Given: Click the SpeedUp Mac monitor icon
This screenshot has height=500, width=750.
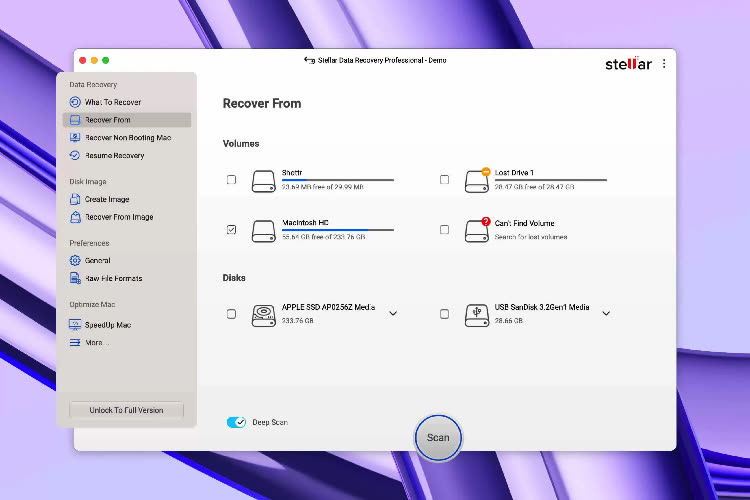Looking at the screenshot, I should [x=75, y=325].
